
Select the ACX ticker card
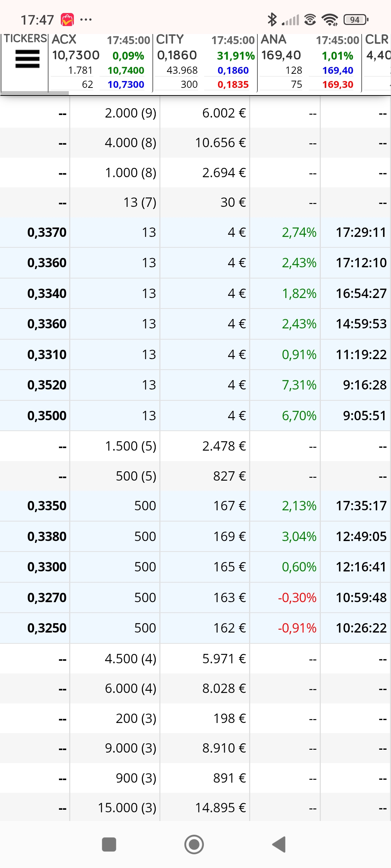point(100,62)
